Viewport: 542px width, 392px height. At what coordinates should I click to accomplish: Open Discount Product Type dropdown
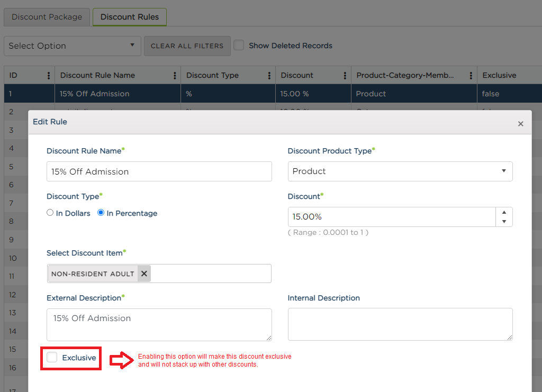click(400, 171)
